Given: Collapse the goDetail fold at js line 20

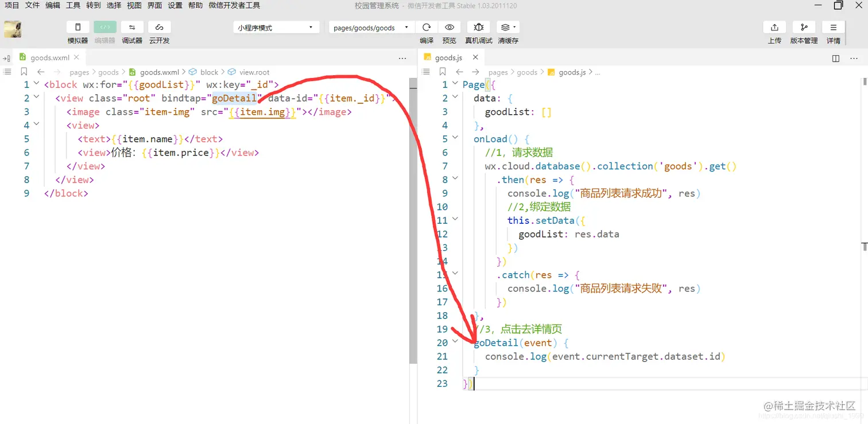Looking at the screenshot, I should pyautogui.click(x=455, y=341).
